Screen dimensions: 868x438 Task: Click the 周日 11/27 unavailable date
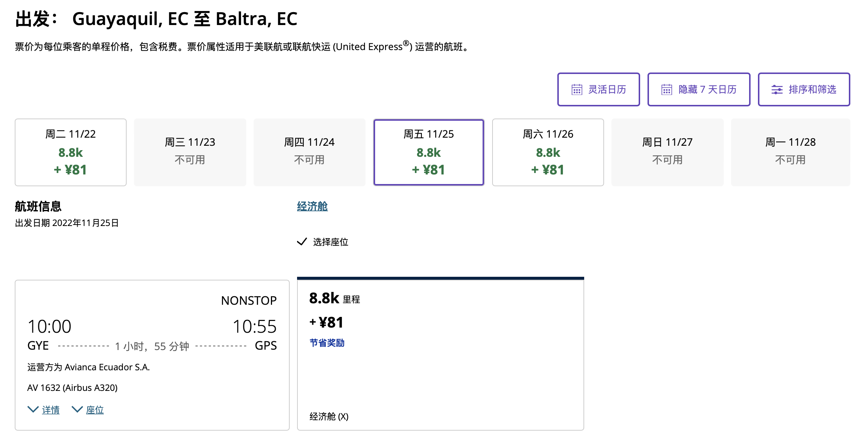tap(667, 152)
